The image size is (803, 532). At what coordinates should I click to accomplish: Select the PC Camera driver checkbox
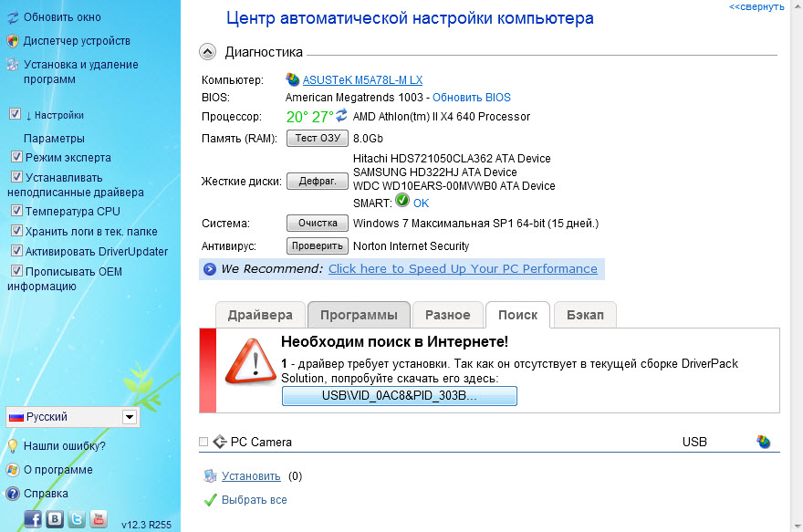click(x=203, y=442)
